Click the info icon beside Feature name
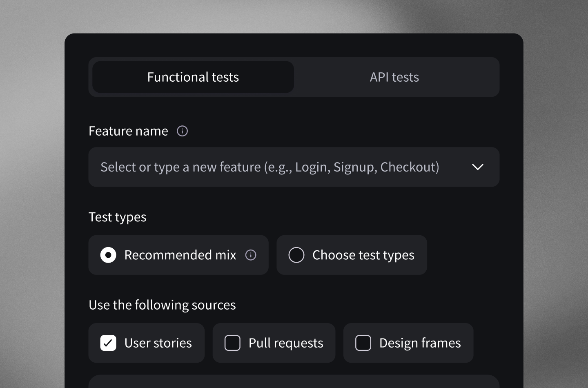Viewport: 588px width, 388px height. coord(182,131)
